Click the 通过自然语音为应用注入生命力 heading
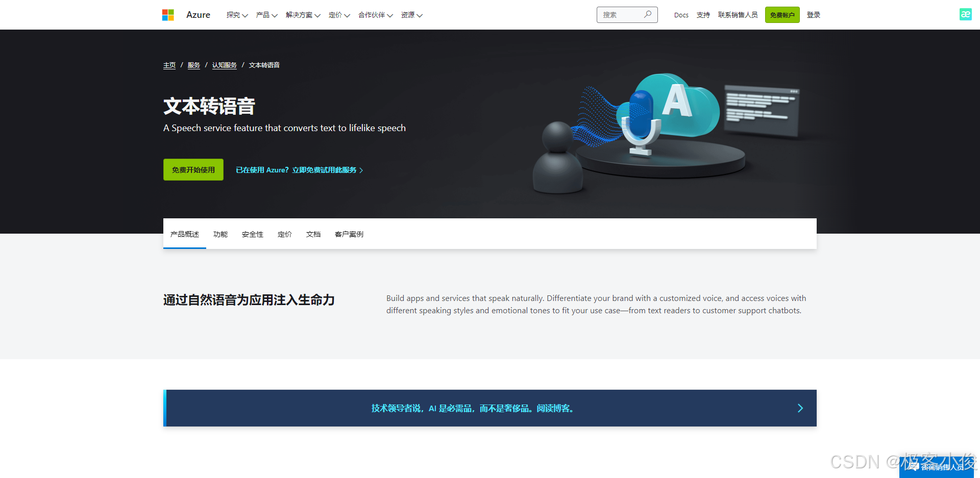This screenshot has width=980, height=478. [x=249, y=300]
